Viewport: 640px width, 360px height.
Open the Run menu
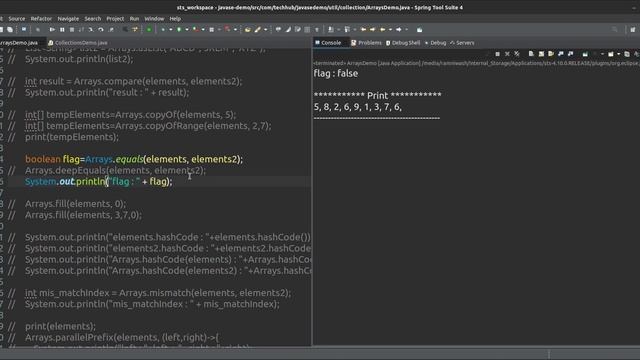point(134,19)
